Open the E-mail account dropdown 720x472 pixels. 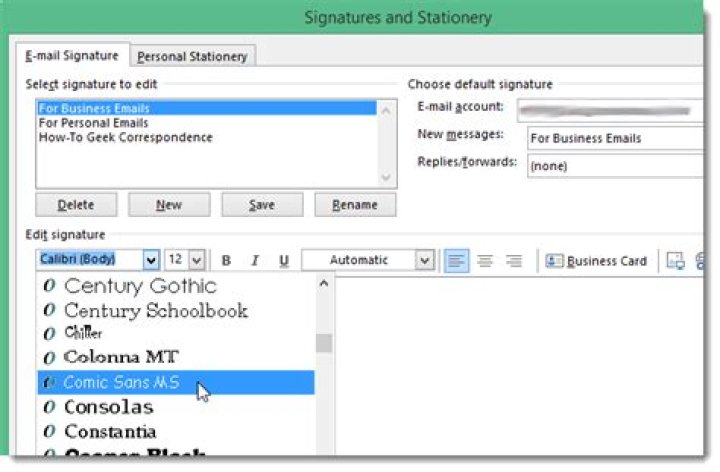click(x=610, y=110)
